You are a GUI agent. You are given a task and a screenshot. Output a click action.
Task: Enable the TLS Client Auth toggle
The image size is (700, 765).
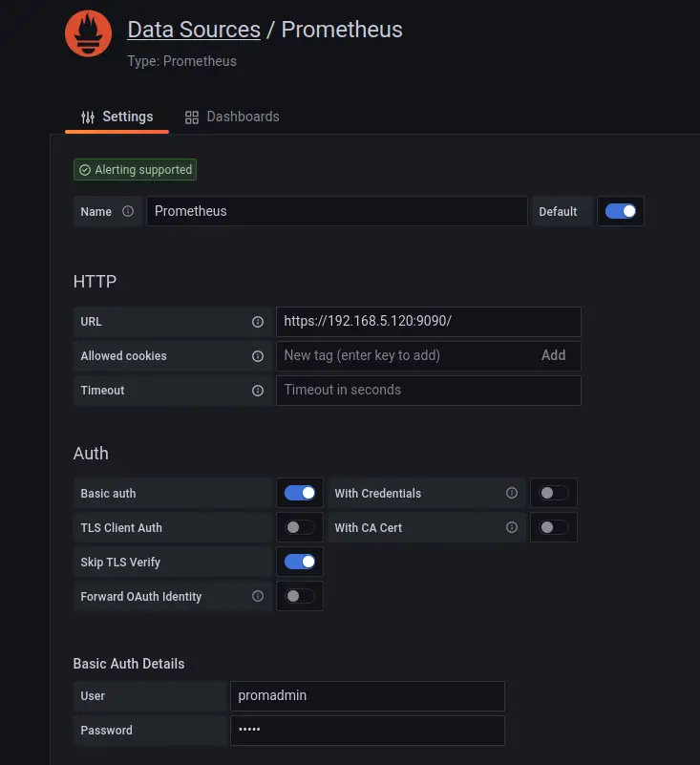click(300, 527)
